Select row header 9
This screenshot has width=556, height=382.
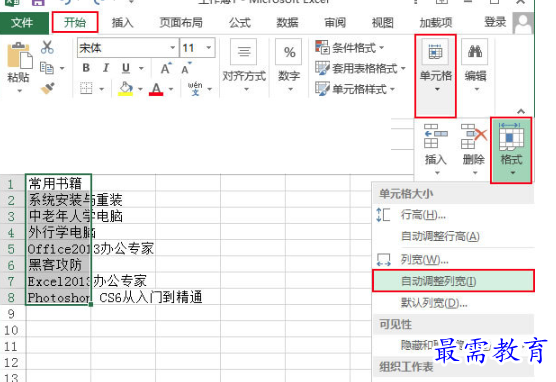pos(12,314)
